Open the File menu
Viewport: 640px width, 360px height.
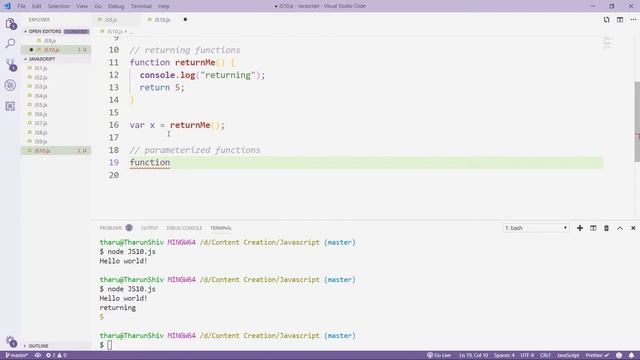(x=21, y=6)
